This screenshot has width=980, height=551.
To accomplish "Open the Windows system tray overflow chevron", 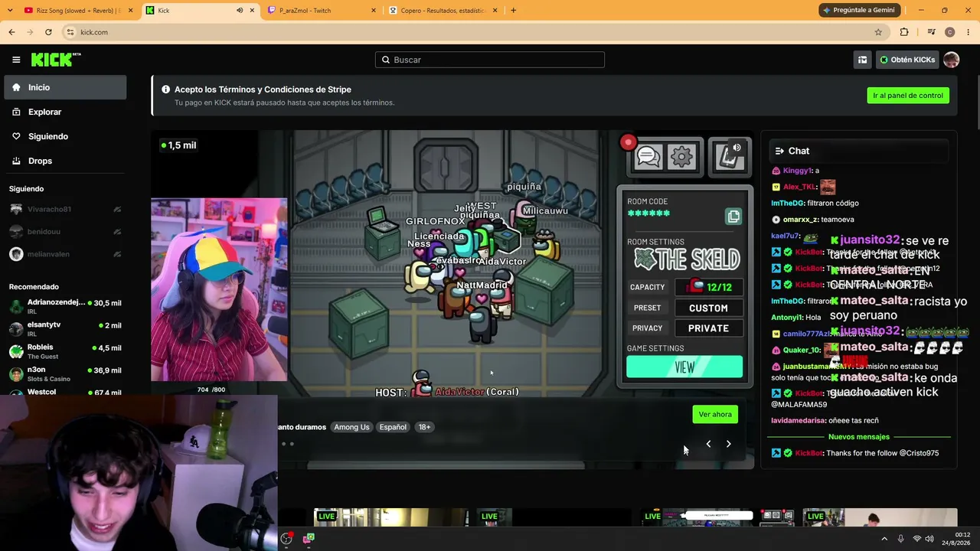I will point(884,539).
